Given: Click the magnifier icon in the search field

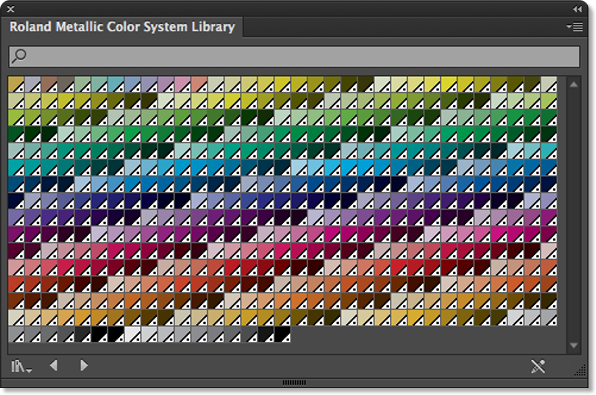Looking at the screenshot, I should tap(19, 56).
